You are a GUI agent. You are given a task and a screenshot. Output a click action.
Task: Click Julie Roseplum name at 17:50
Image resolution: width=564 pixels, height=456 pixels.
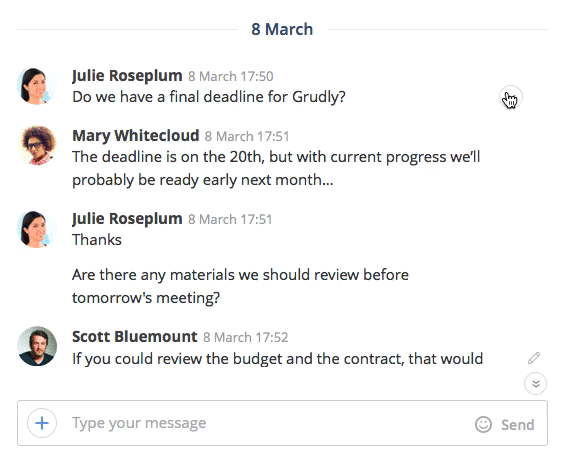(127, 76)
